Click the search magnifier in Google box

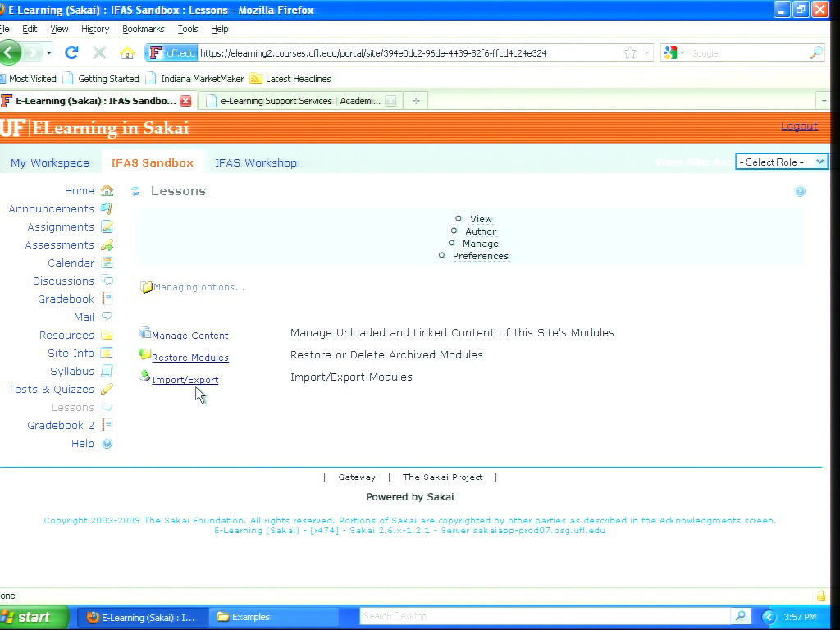pos(816,53)
